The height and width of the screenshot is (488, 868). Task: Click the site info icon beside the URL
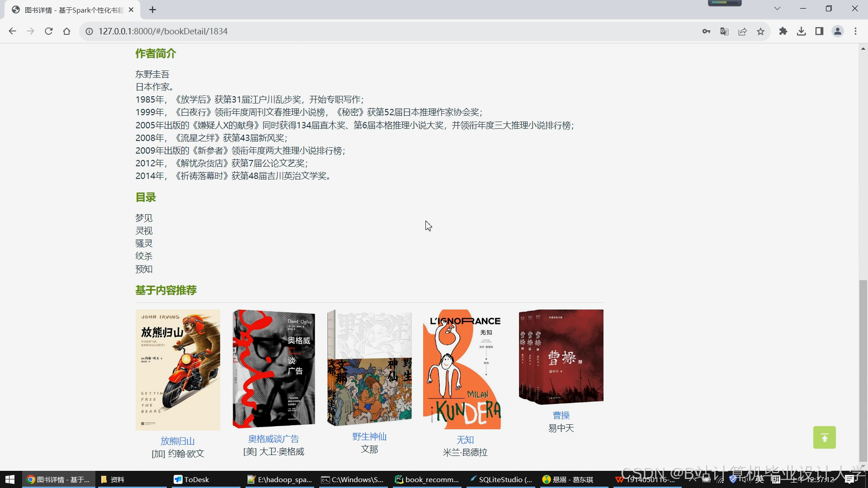[x=89, y=31]
